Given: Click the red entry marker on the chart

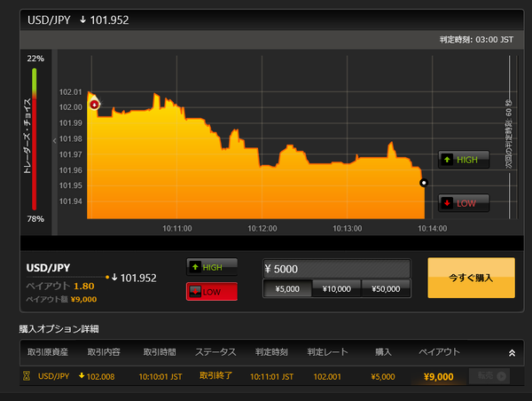Looking at the screenshot, I should [94, 105].
